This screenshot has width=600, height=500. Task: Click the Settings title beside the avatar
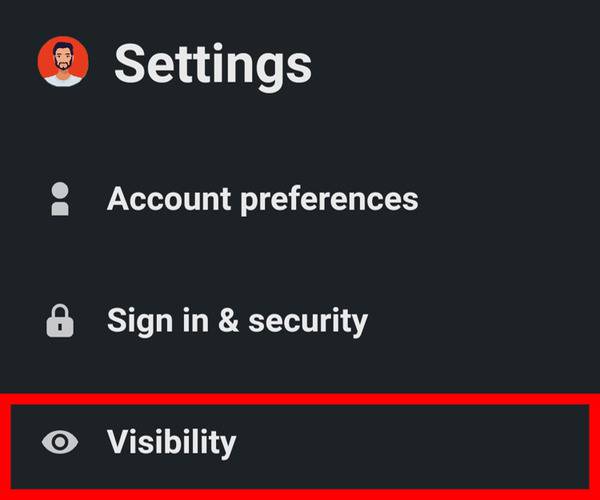point(213,63)
